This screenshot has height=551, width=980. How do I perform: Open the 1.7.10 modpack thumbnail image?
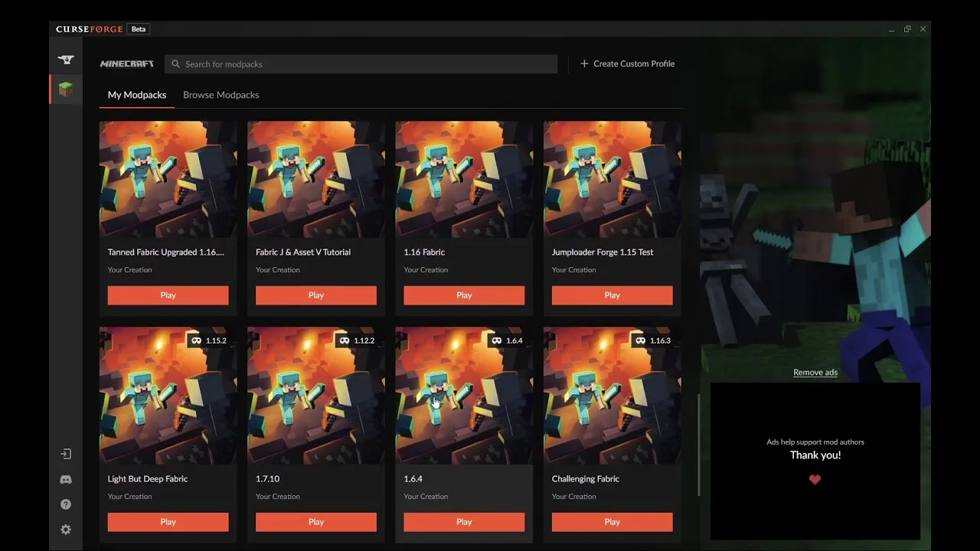point(316,396)
